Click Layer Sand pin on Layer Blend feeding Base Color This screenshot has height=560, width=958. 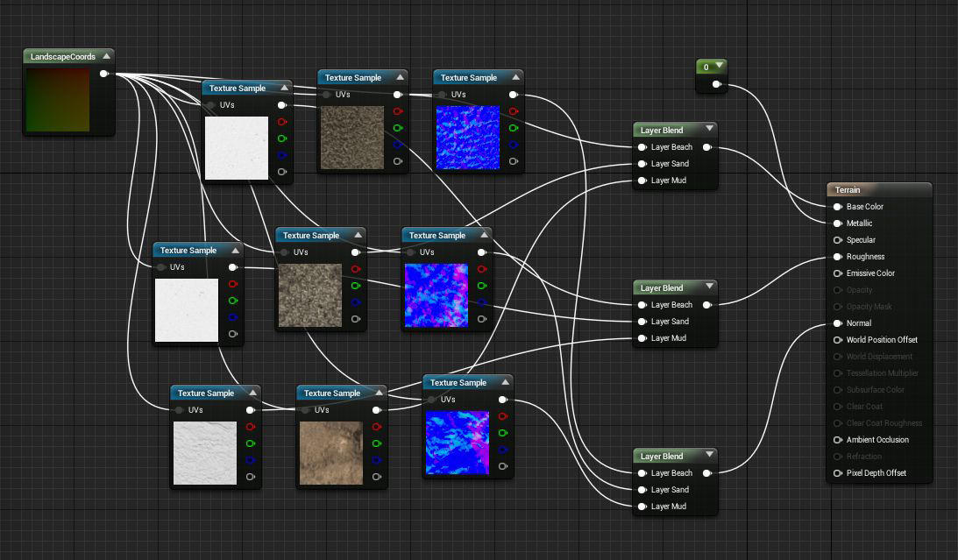tap(642, 164)
